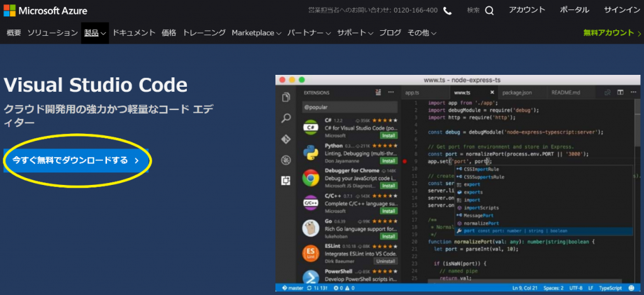Install the Debugger for Chrome extension
The image size is (644, 295).
tap(389, 186)
